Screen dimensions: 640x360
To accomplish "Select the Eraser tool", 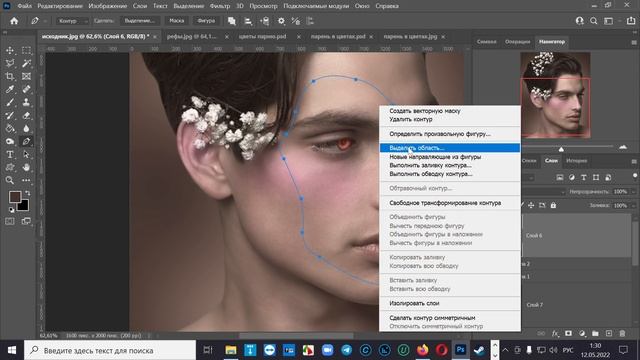I will point(26,116).
